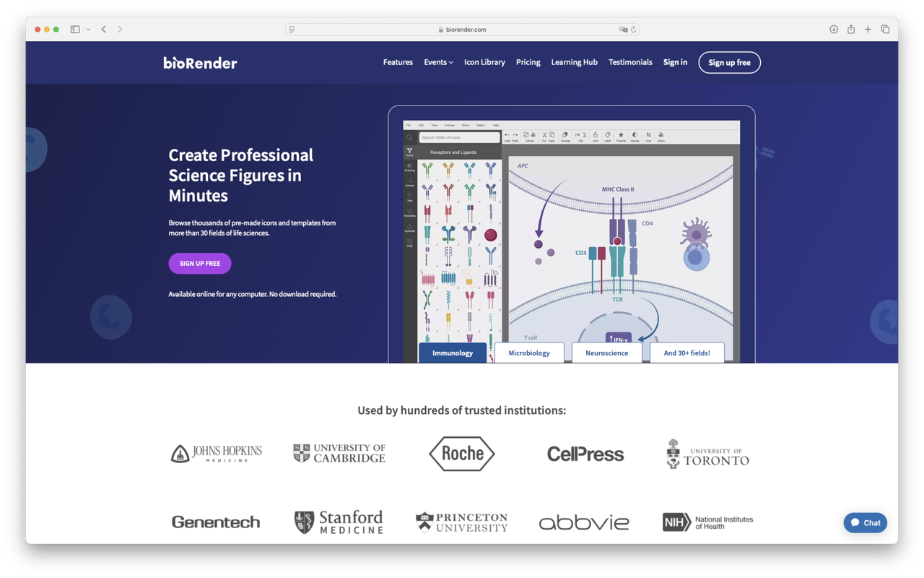Open Uploads in the editor sidebar
The image size is (924, 578).
point(409,228)
